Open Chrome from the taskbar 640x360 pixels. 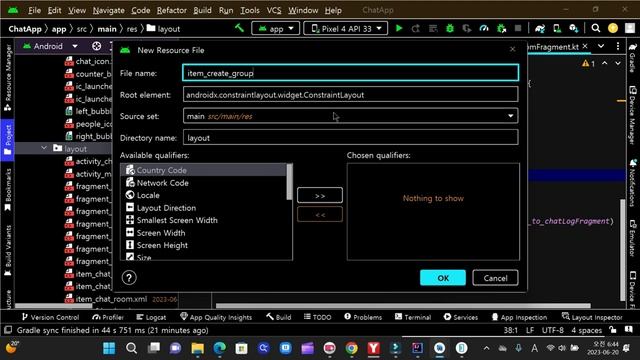[351, 348]
